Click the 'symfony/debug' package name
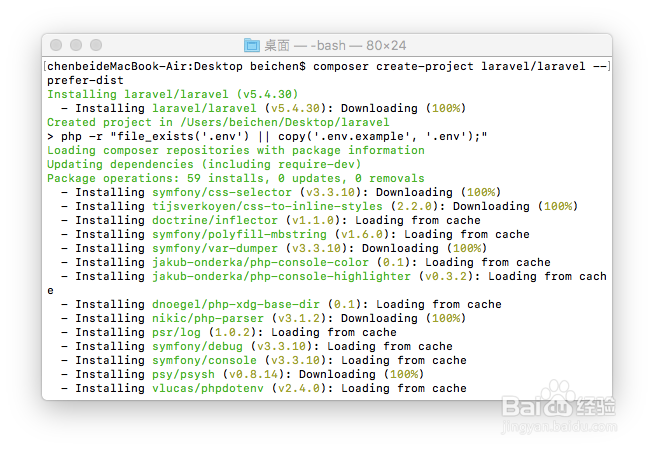The image size is (654, 450). pos(197,347)
